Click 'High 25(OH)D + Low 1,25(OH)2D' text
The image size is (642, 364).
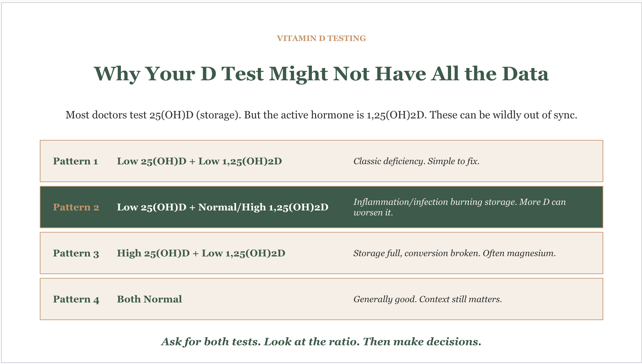[201, 253]
